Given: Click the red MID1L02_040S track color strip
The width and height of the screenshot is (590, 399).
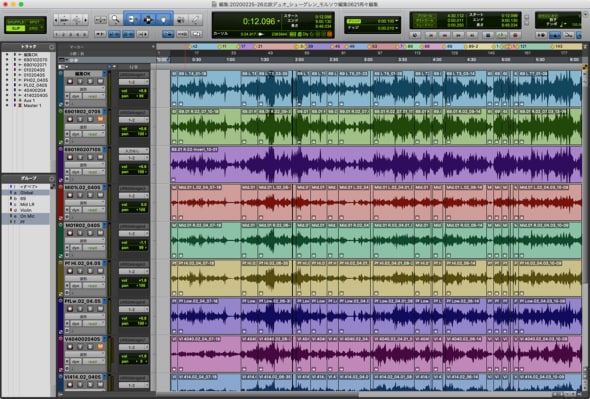Looking at the screenshot, I should pos(61,202).
